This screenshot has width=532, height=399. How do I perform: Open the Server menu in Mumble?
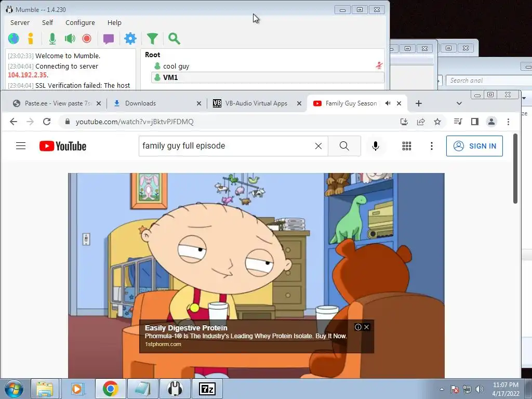point(20,23)
